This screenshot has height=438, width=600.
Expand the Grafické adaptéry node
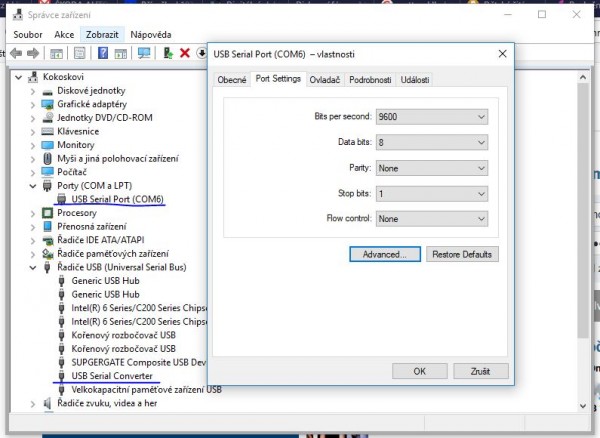(33, 104)
